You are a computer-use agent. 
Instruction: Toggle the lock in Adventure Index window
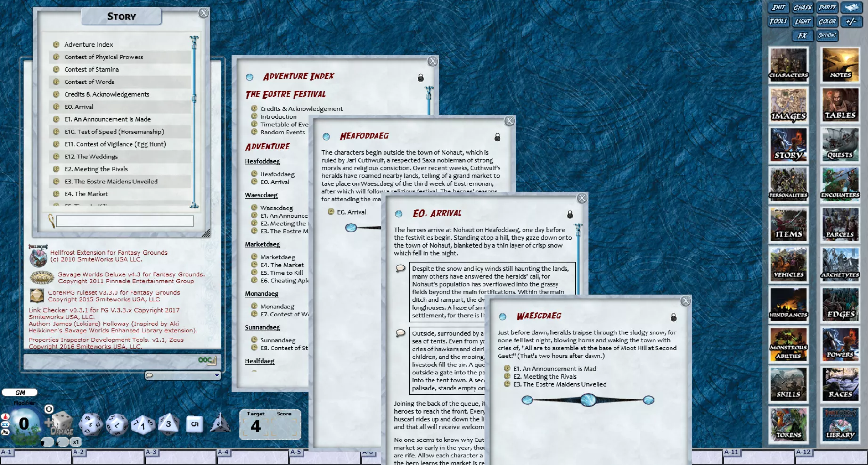pyautogui.click(x=421, y=77)
